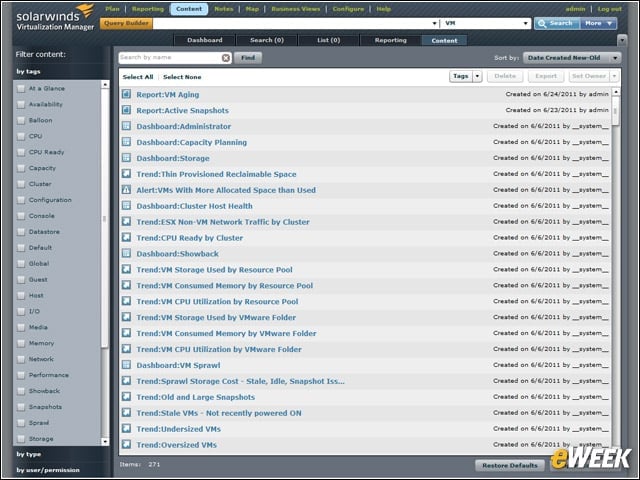Click the trend icon beside VM Consumed Memory by VMware Folder
Image resolution: width=640 pixels, height=480 pixels.
127,333
